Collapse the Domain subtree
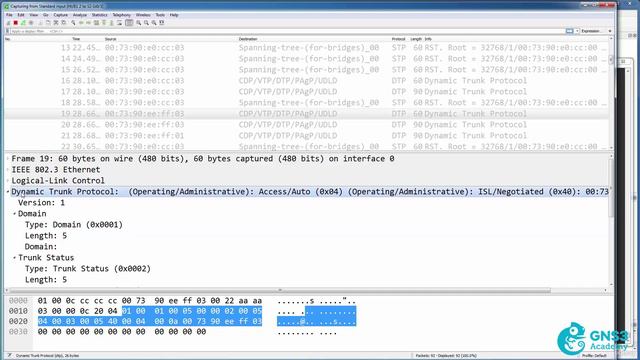 [15, 214]
